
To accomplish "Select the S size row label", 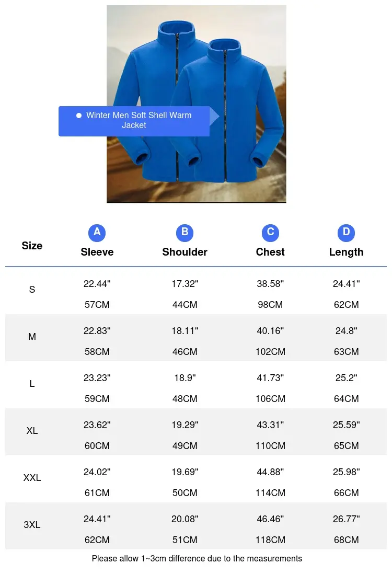I will (32, 290).
